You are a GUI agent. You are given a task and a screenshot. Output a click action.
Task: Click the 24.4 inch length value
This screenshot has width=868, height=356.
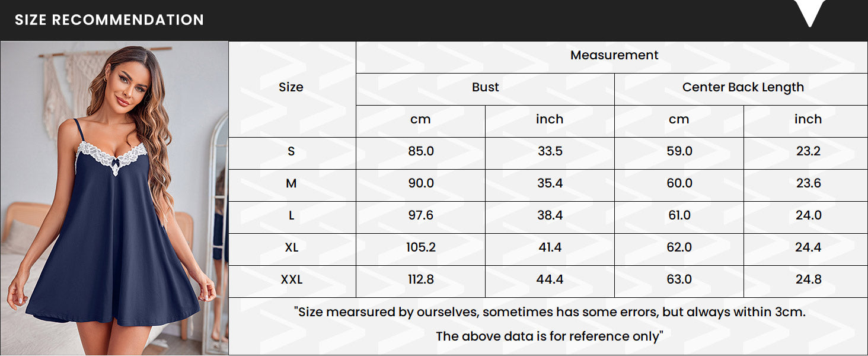tap(808, 247)
